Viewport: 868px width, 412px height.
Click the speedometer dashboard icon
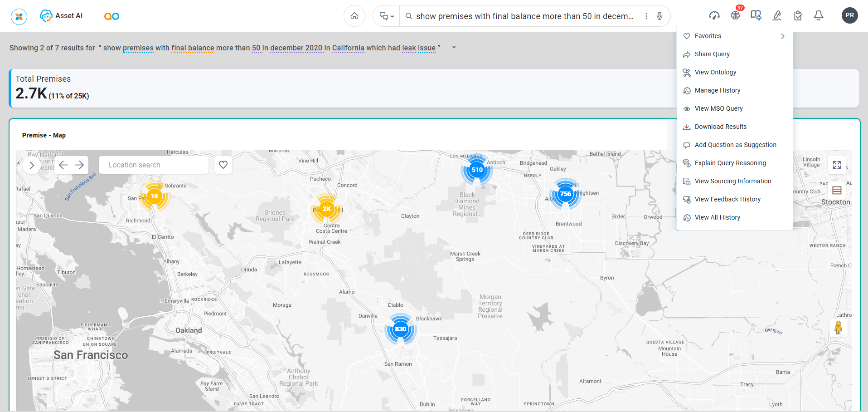pyautogui.click(x=714, y=15)
